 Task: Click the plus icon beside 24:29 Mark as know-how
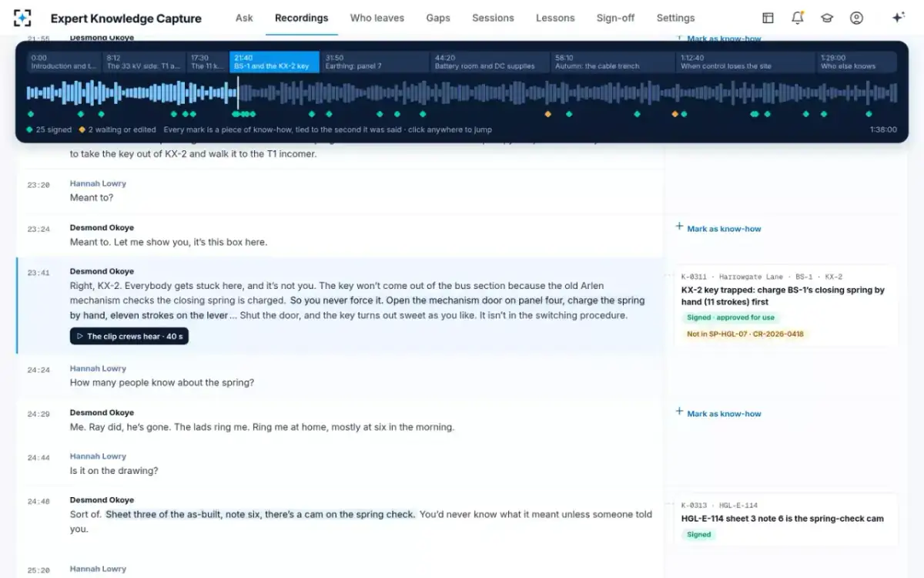(x=679, y=412)
